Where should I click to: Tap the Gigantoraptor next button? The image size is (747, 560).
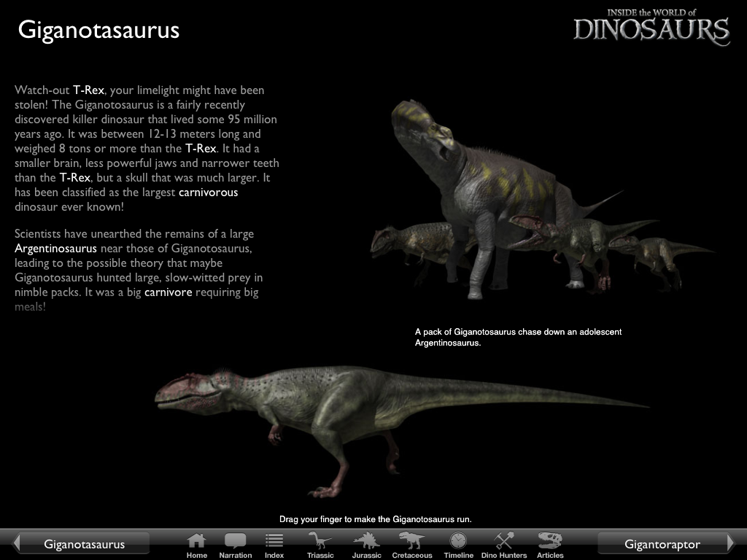(x=662, y=544)
